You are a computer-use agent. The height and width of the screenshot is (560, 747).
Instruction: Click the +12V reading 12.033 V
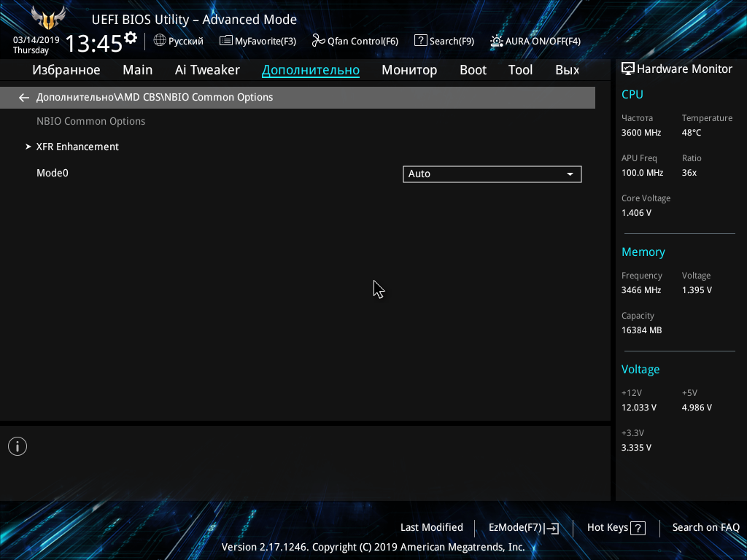tap(639, 407)
